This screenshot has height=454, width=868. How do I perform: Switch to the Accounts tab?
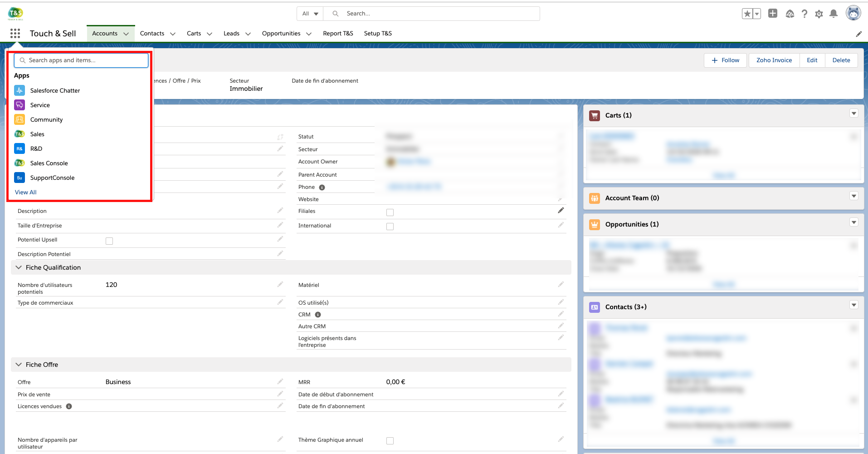(105, 34)
